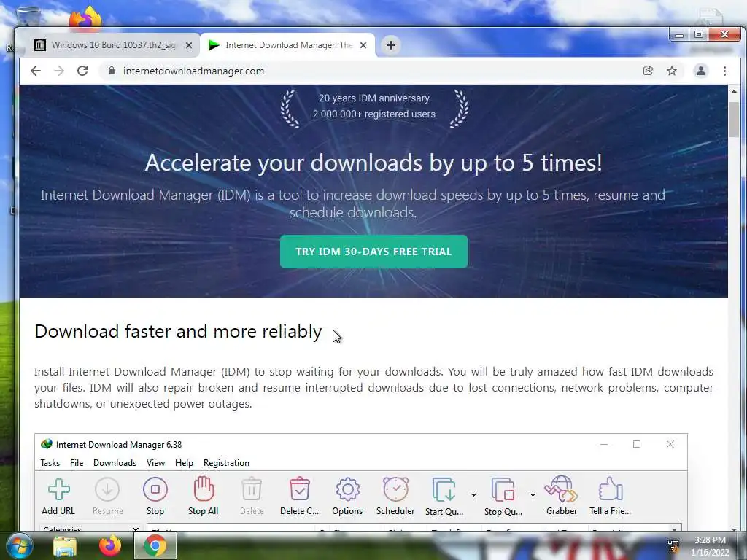
Task: Go back using the browser back arrow
Action: [x=36, y=71]
